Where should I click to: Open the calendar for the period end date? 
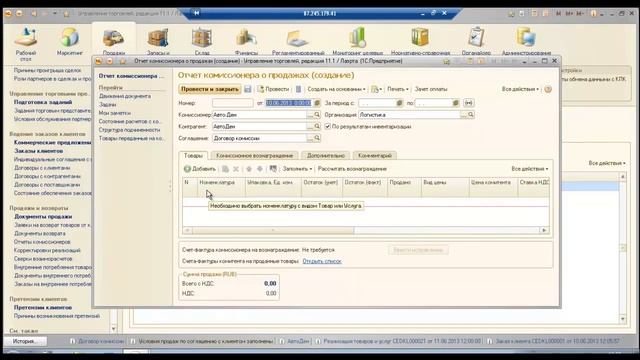pyautogui.click(x=456, y=103)
